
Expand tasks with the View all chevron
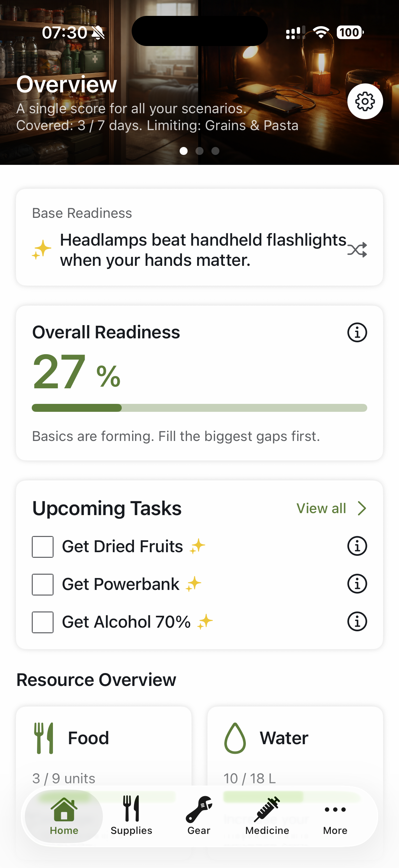(x=362, y=508)
